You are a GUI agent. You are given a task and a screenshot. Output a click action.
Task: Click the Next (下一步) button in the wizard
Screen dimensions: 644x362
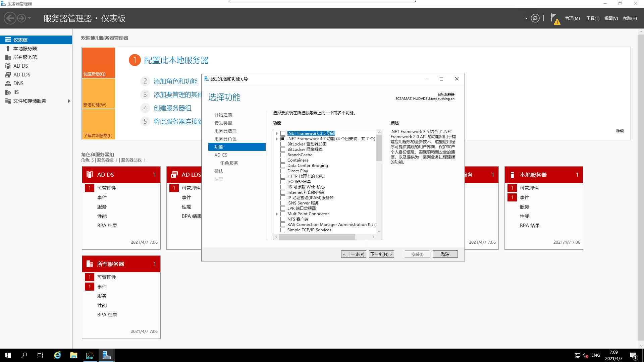[x=381, y=254]
